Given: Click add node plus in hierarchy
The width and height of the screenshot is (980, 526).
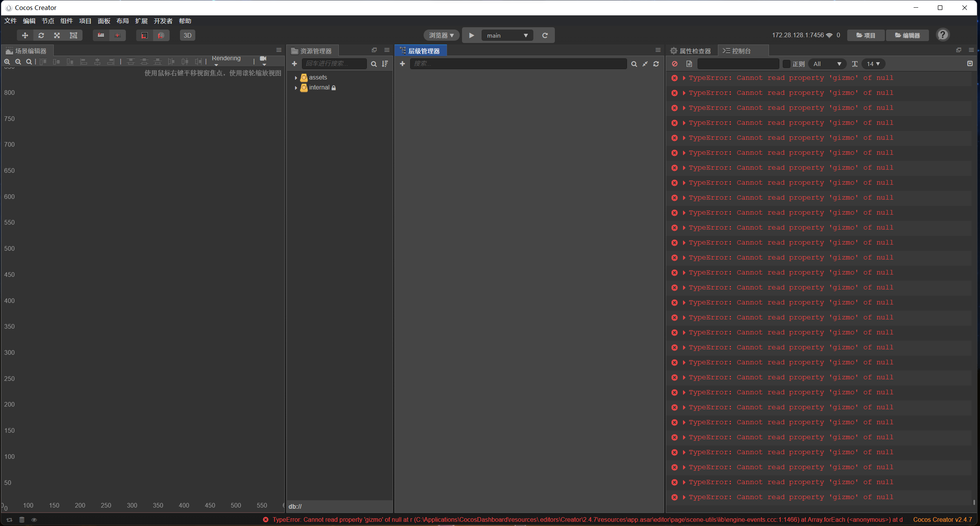Looking at the screenshot, I should click(x=402, y=64).
